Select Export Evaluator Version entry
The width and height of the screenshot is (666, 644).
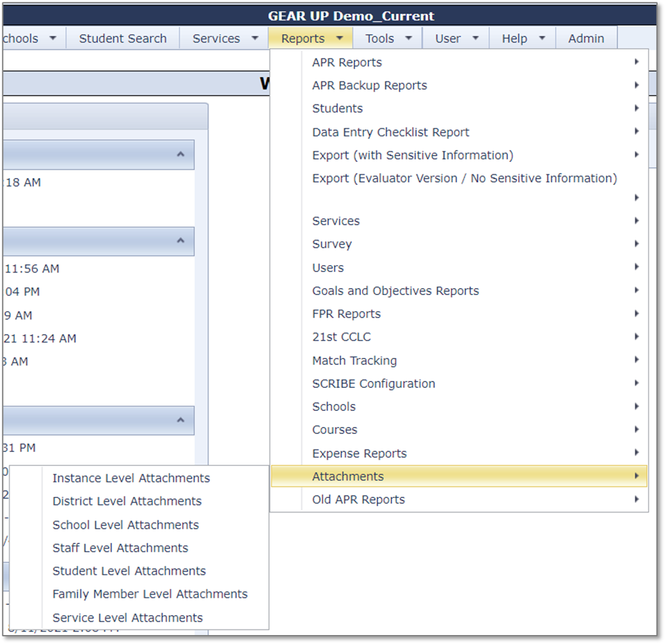459,187
